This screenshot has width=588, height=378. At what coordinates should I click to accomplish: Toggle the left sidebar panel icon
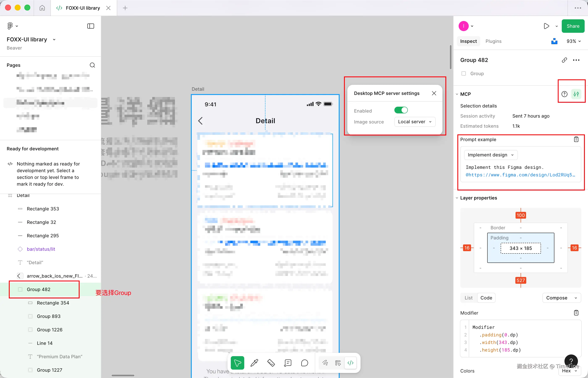pos(91,26)
